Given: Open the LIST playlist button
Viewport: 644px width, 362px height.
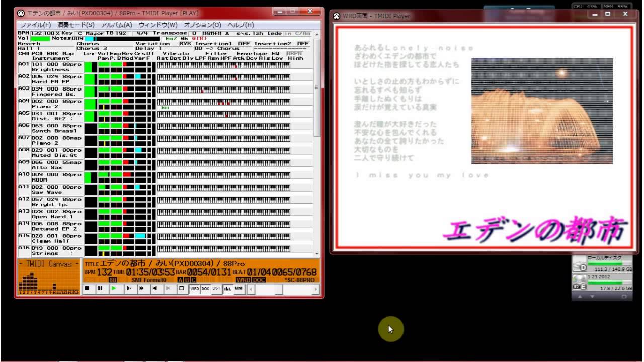Looking at the screenshot, I should pos(216,289).
